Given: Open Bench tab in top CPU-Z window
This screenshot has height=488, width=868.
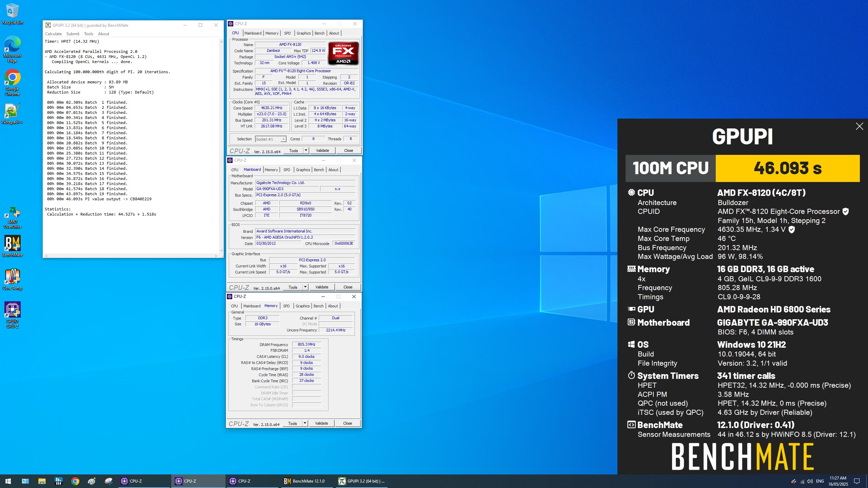Looking at the screenshot, I should (x=319, y=33).
